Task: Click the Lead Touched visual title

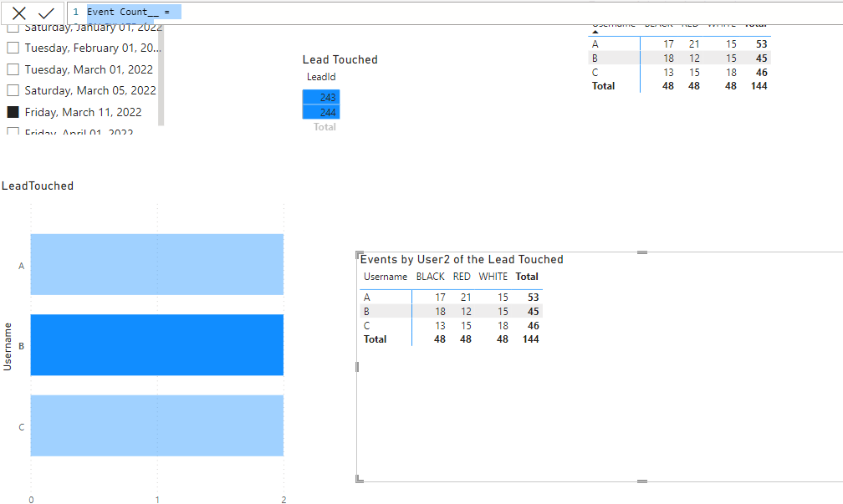Action: coord(340,59)
